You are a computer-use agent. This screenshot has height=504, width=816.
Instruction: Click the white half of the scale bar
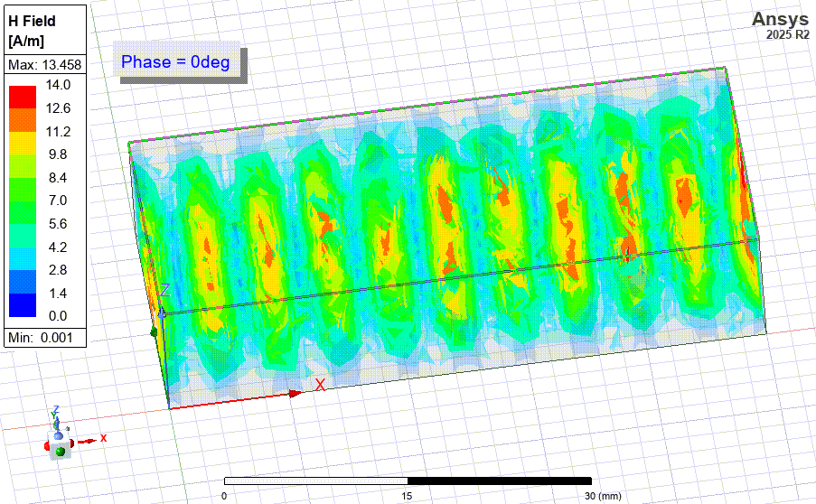click(x=316, y=481)
